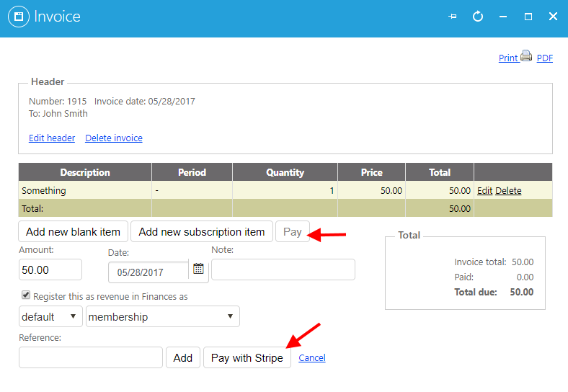Click the Description column header
568x392 pixels.
85,172
